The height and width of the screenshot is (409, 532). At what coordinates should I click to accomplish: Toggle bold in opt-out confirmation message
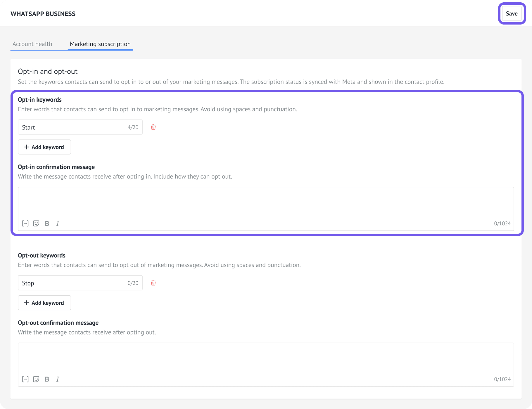click(x=47, y=379)
